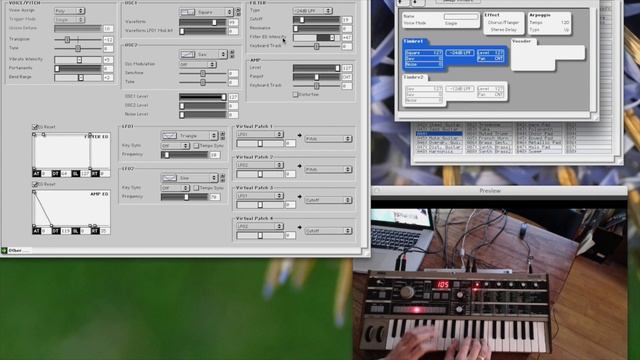The height and width of the screenshot is (360, 640).
Task: Enable Tempo Sync for LFO2
Action: [196, 188]
